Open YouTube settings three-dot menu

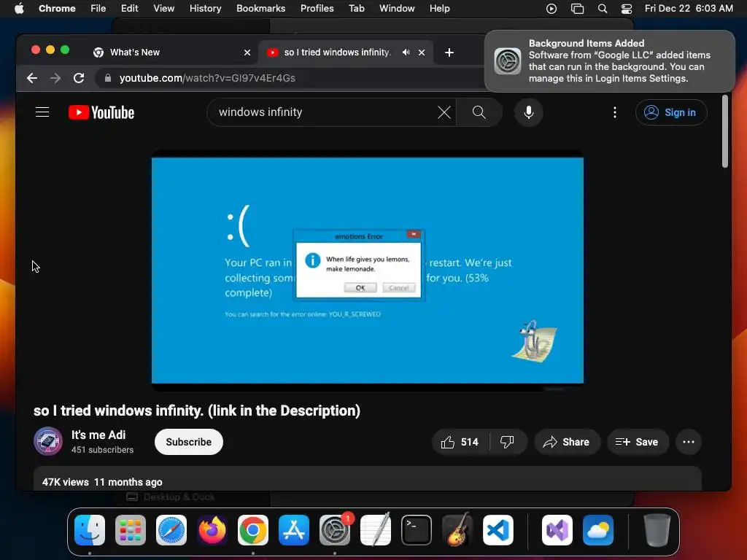click(x=614, y=112)
